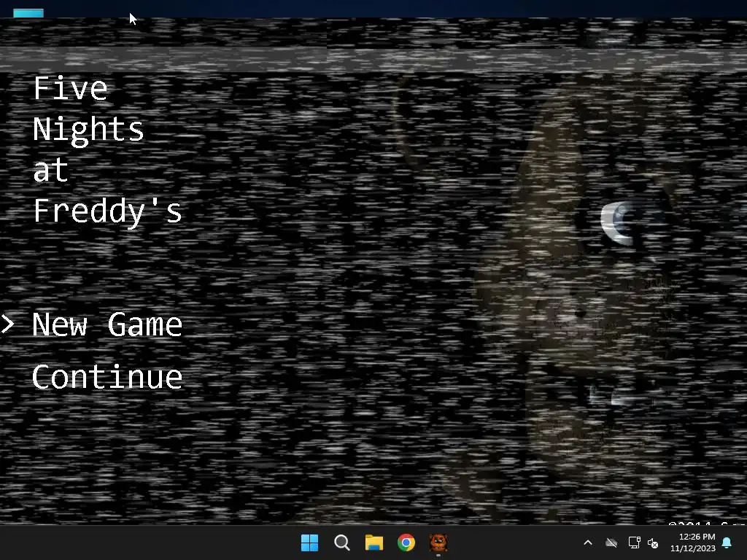Open File Explorer from the taskbar

coord(374,542)
